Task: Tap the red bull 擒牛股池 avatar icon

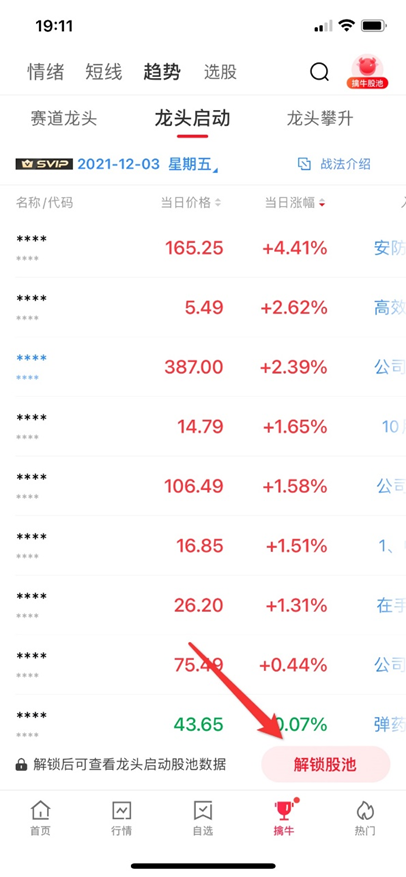Action: click(x=367, y=72)
